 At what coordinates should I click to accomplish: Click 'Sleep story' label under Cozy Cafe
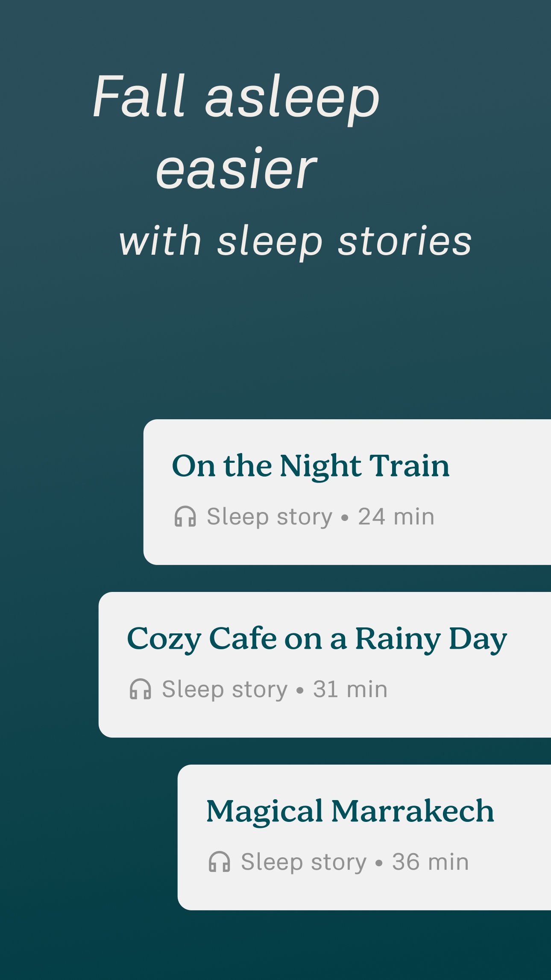(x=225, y=689)
